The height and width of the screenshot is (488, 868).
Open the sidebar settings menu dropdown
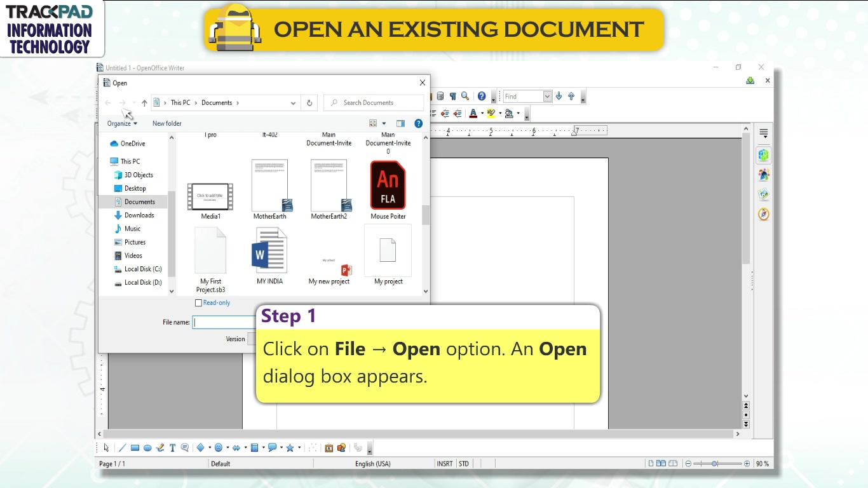764,133
